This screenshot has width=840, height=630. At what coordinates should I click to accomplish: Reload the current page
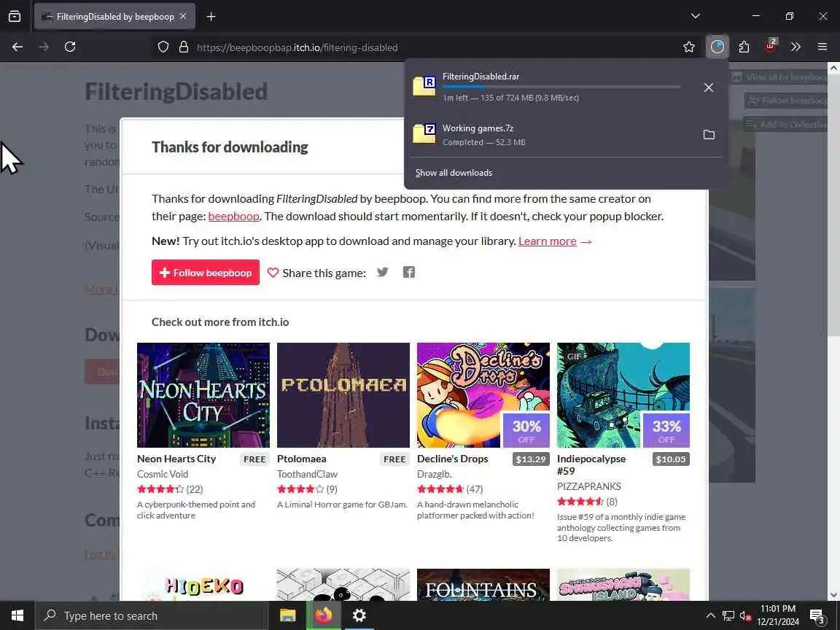(x=70, y=47)
